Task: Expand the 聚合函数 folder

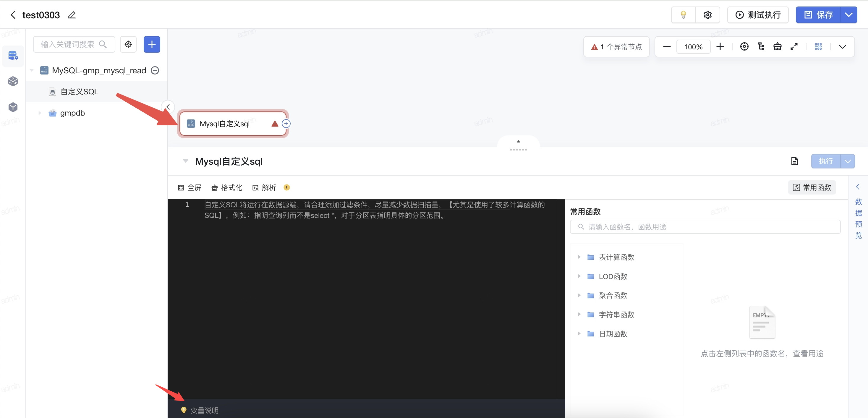Action: click(579, 295)
